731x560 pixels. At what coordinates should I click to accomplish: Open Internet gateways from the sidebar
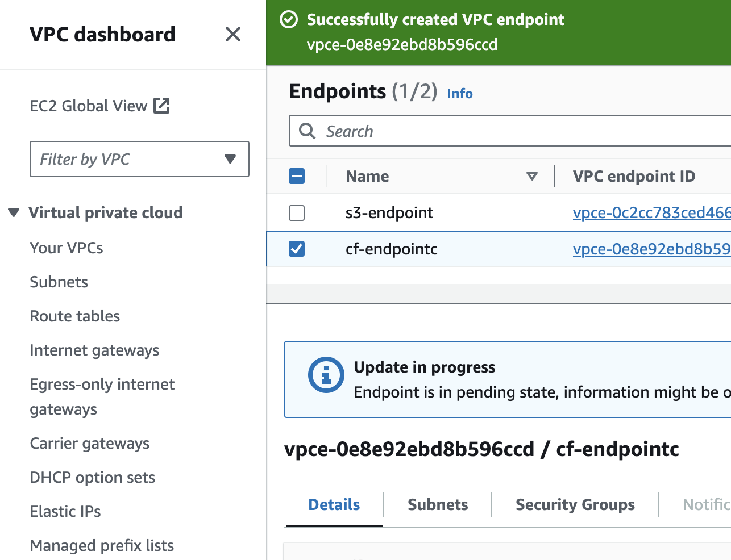(94, 350)
